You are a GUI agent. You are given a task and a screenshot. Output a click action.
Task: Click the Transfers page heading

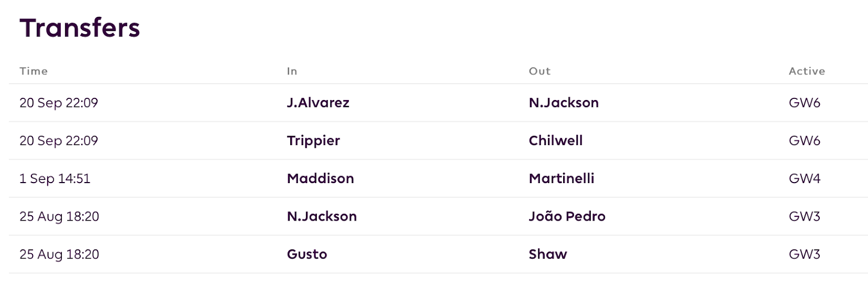[x=80, y=28]
